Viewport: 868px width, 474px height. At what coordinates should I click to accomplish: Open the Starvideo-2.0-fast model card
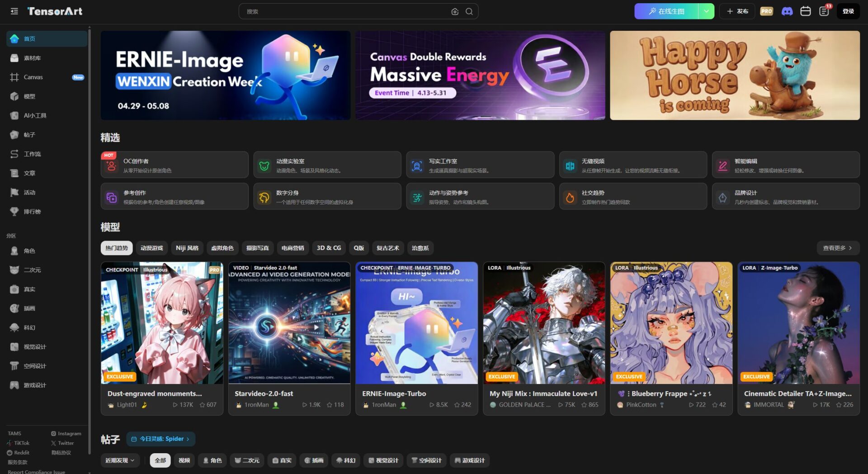[x=289, y=338]
